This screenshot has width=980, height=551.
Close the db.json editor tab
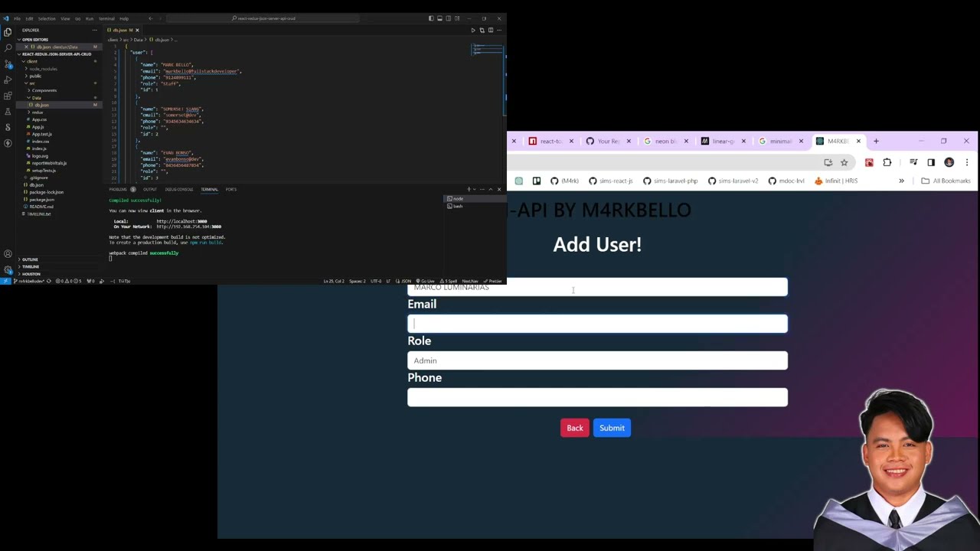[x=137, y=30]
